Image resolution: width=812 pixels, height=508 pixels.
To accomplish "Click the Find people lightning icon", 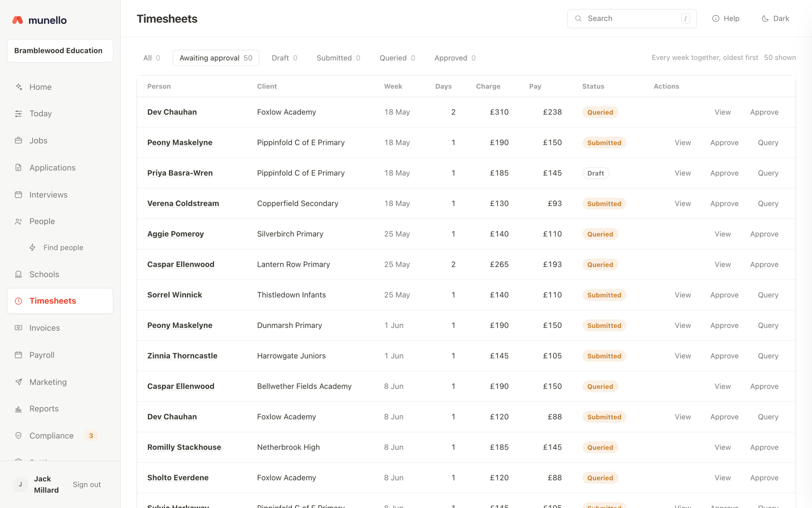I will 32,247.
